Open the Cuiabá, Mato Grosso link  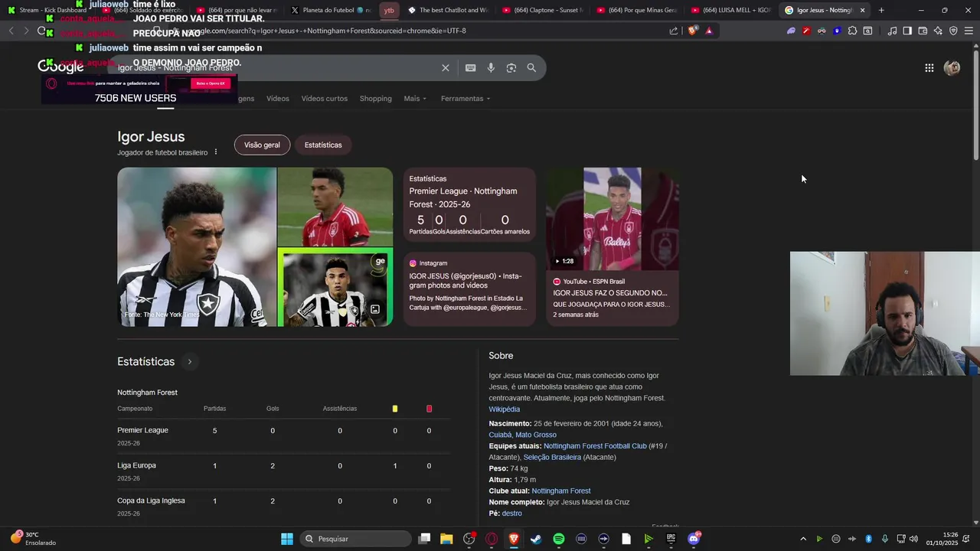(523, 435)
